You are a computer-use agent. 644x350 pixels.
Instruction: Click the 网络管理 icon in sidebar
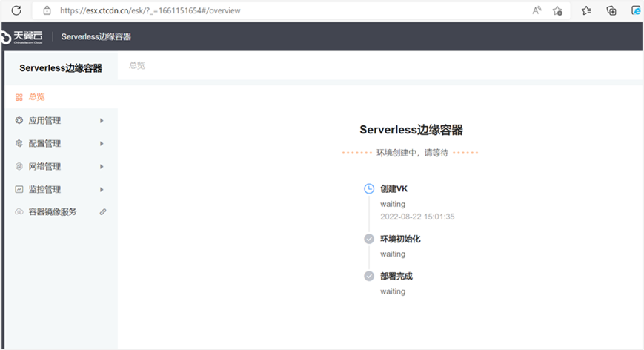tap(19, 166)
